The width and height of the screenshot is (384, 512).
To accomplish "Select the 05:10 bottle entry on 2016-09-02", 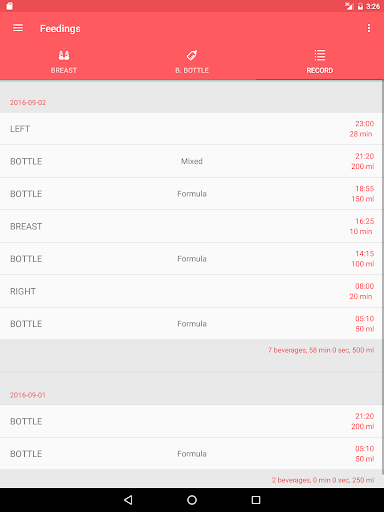I will coord(191,324).
